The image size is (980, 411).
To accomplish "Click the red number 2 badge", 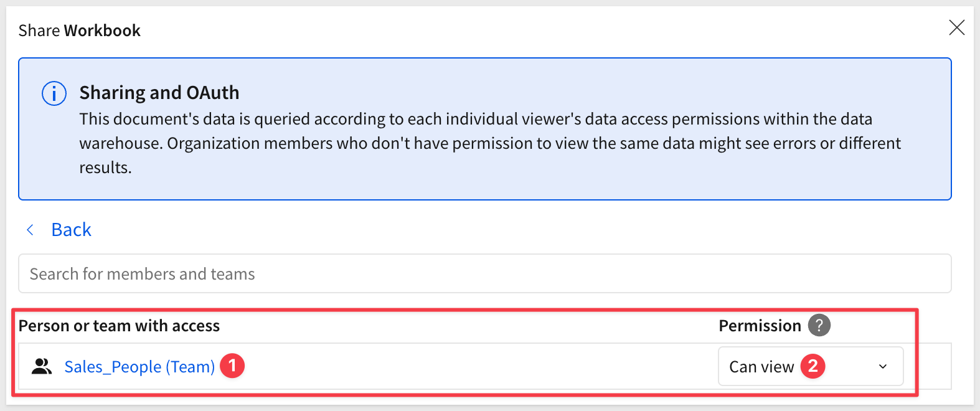I will (x=813, y=366).
